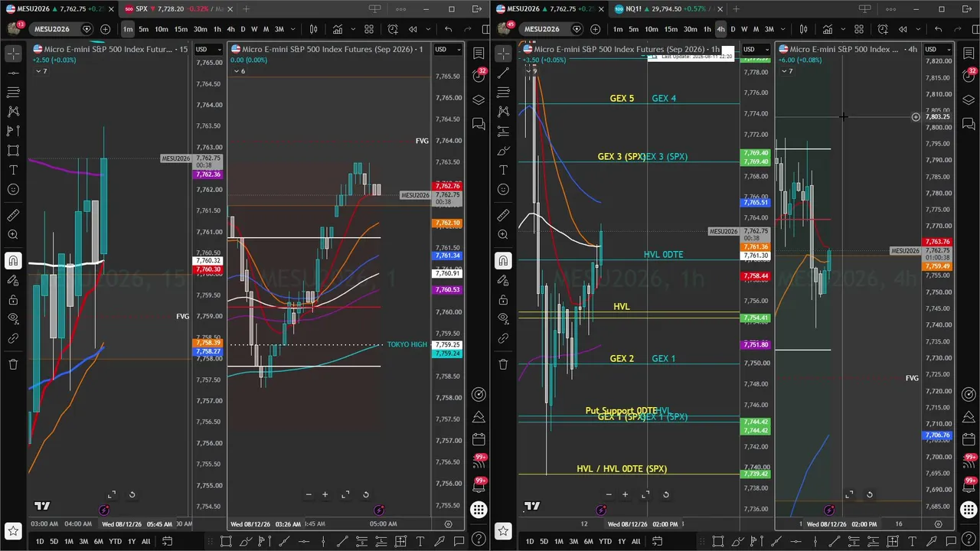Open candlestick chart type menu in left window
This screenshot has width=980, height=551.
313,29
